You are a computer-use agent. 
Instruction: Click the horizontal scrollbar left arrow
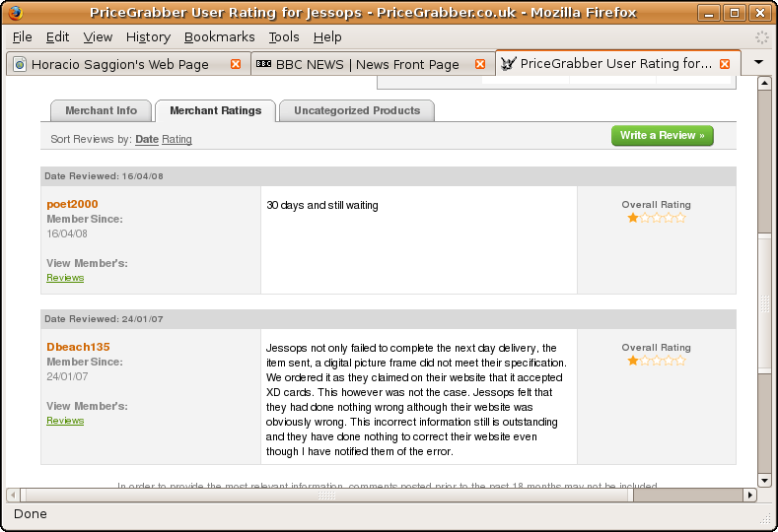(13, 495)
